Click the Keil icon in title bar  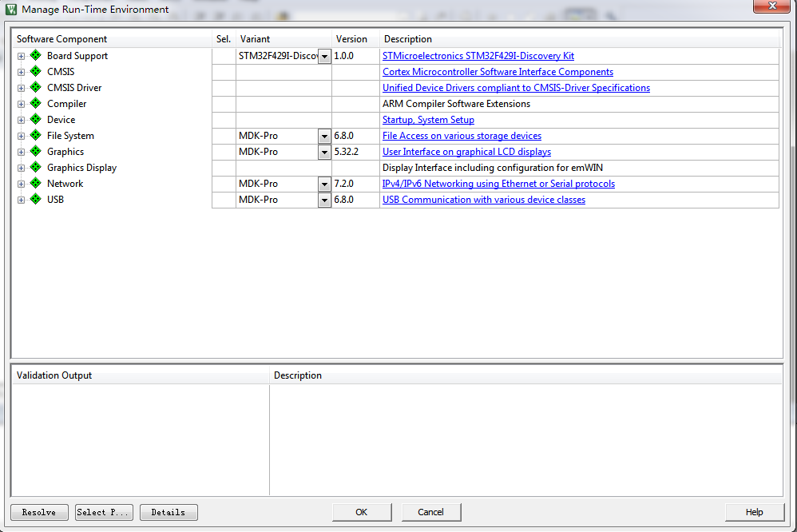click(10, 9)
